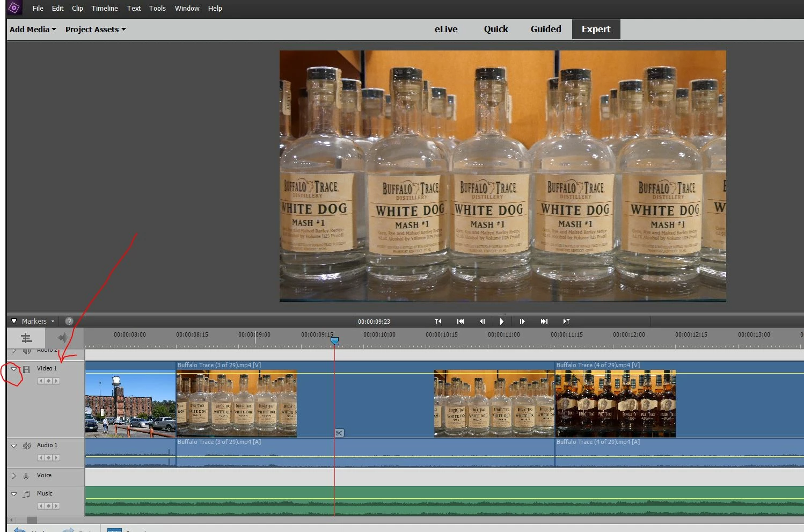
Task: Click the audio waveform view icon
Action: click(64, 338)
